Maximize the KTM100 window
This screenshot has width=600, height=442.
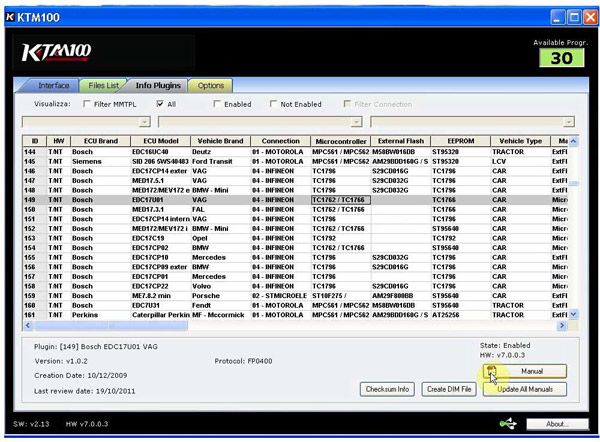574,17
